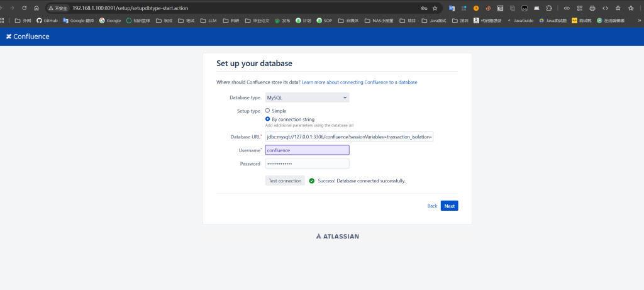Open the saved passwords key icon
Image resolution: width=644 pixels, height=290 pixels.
pyautogui.click(x=424, y=8)
